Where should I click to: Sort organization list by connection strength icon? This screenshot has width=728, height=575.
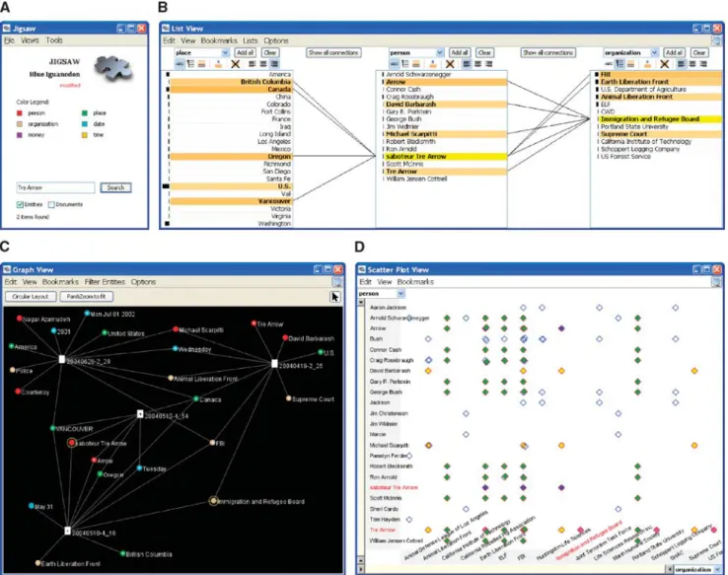[x=630, y=64]
